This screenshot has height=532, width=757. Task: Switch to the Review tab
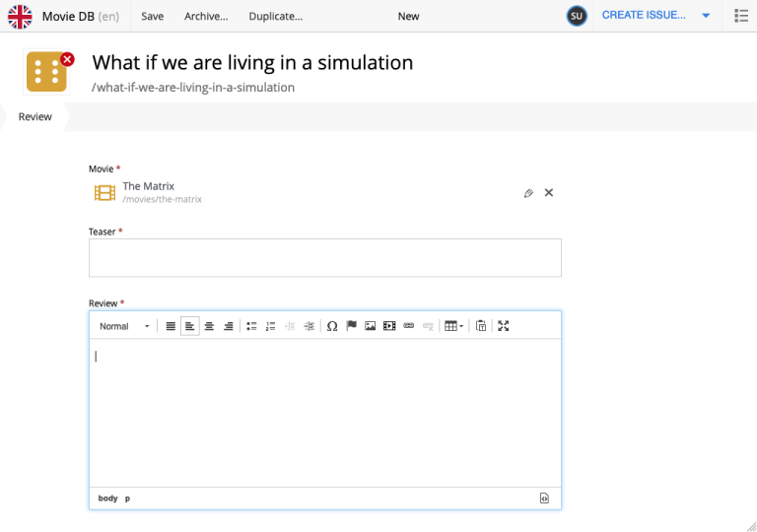click(x=35, y=117)
